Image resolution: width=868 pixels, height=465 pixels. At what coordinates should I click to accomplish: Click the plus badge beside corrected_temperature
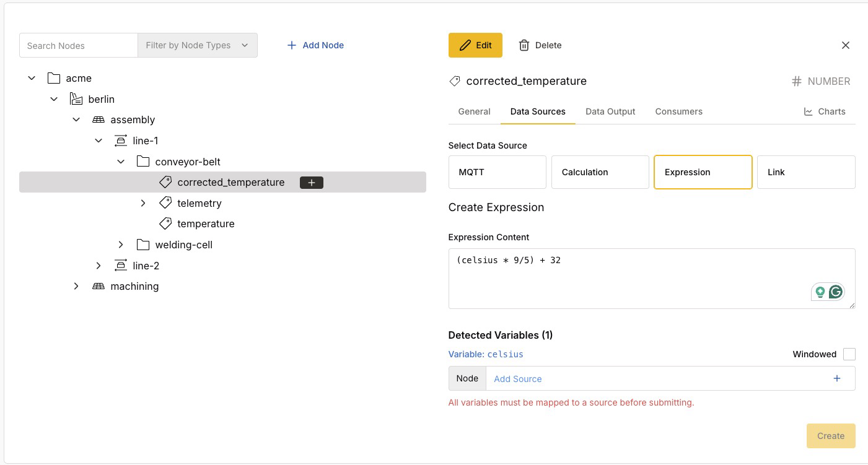(312, 183)
